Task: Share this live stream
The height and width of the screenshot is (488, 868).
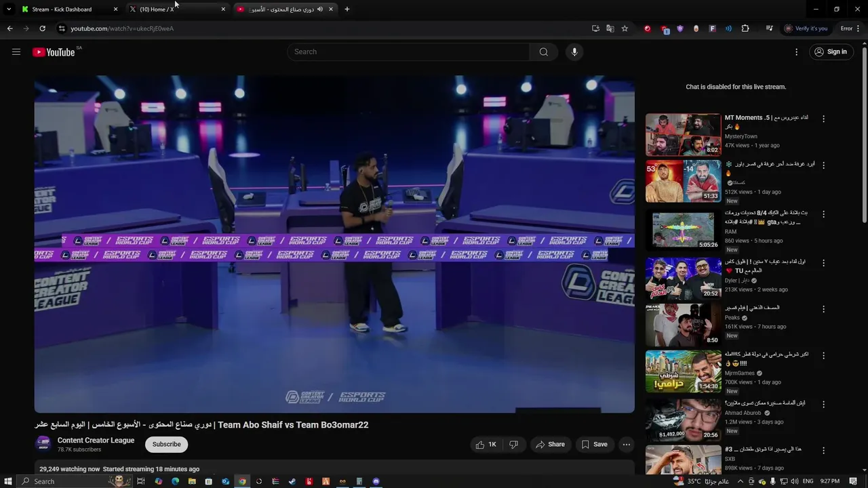Action: [550, 445]
